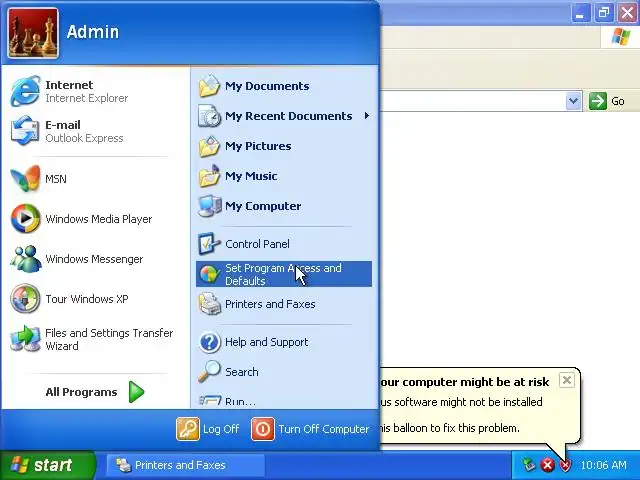This screenshot has height=480, width=640.
Task: Click the MSN label text
Action: click(56, 179)
